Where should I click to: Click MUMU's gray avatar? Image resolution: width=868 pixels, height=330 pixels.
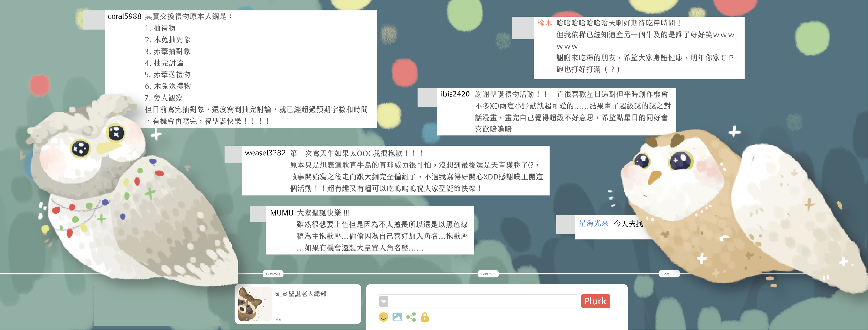258,214
